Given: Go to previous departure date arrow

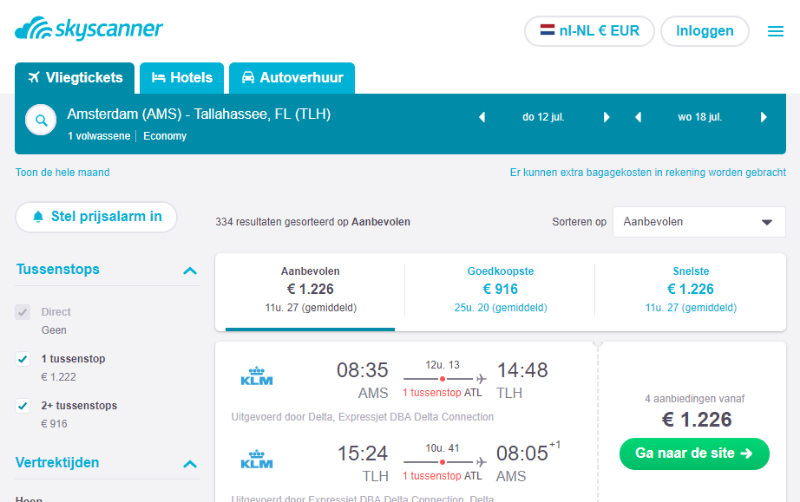Looking at the screenshot, I should (481, 117).
